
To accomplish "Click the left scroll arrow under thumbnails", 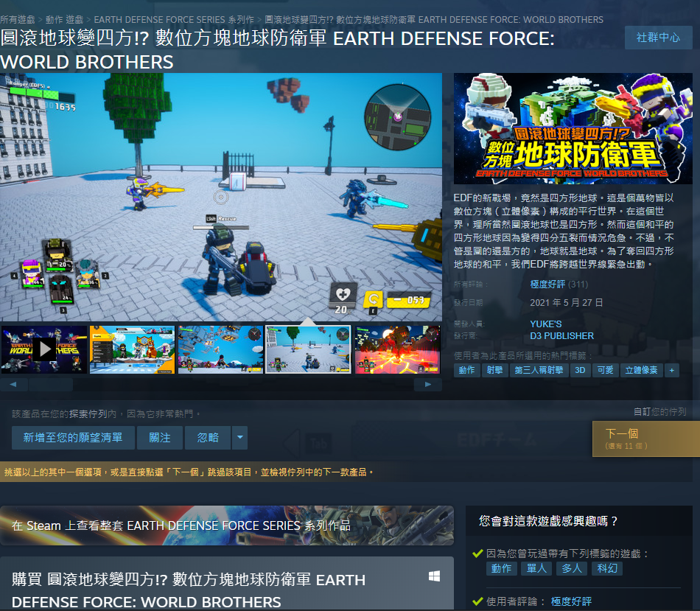I will (x=14, y=384).
